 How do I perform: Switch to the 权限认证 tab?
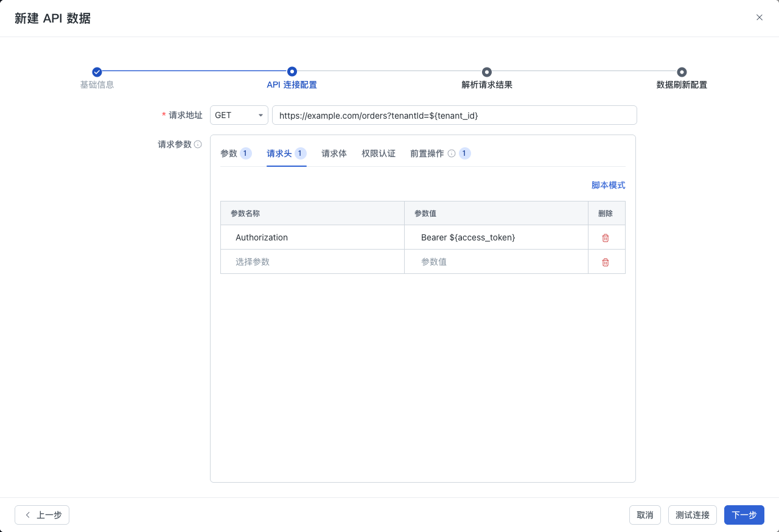point(379,153)
